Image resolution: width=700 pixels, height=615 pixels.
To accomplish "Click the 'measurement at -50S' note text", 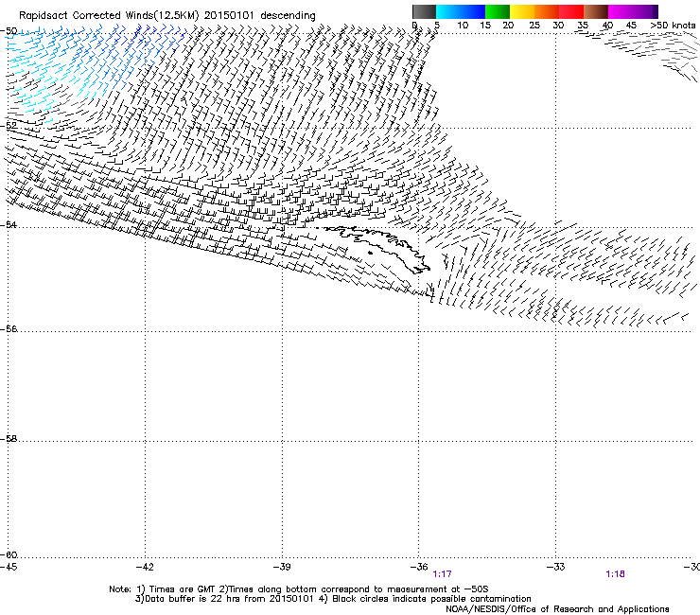I will 437,589.
